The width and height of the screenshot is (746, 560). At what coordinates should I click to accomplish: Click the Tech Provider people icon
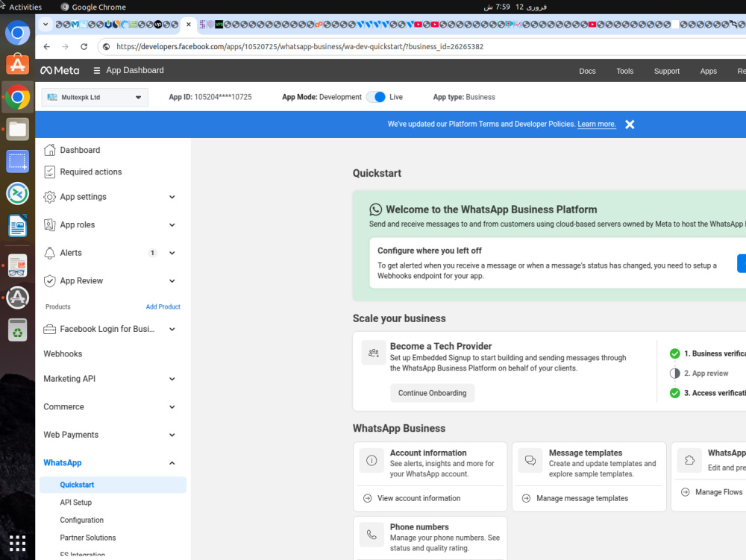coord(374,353)
